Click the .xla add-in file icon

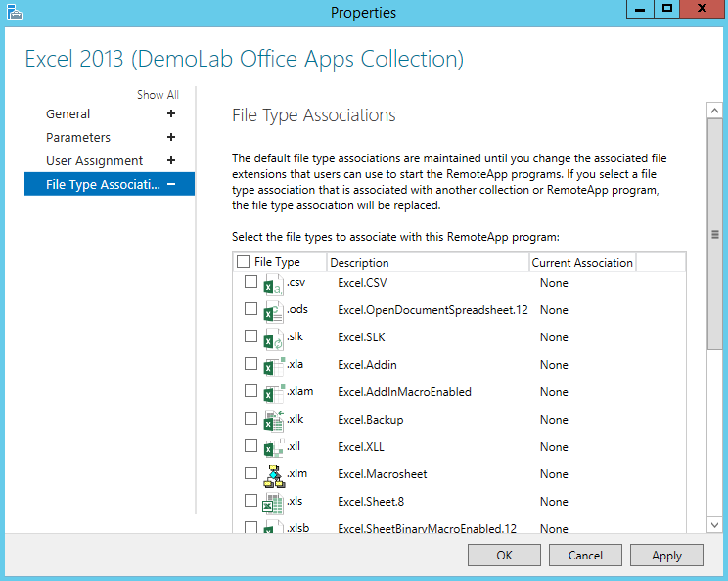tap(272, 365)
